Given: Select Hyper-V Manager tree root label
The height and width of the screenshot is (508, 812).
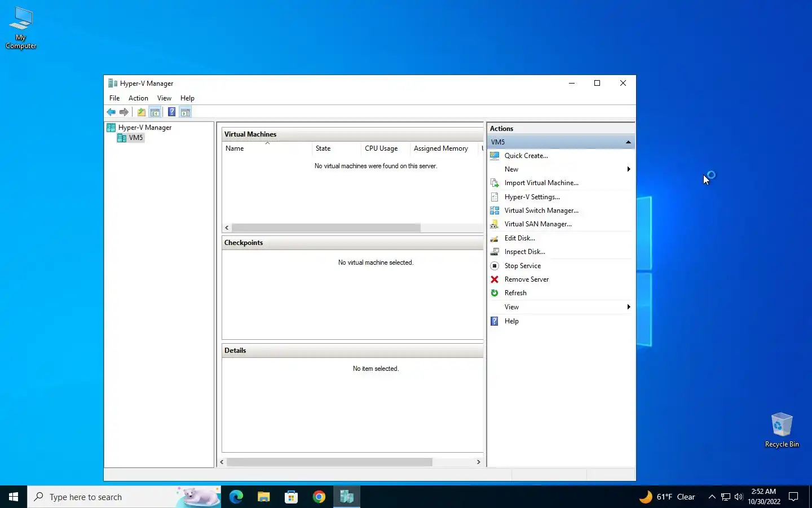Looking at the screenshot, I should 145,128.
